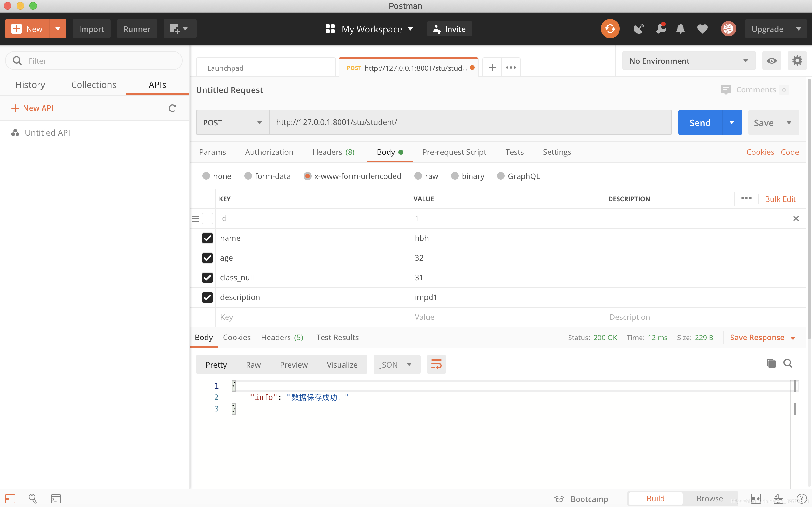Select the raw body type
Viewport: 812px width, 507px height.
(x=418, y=176)
